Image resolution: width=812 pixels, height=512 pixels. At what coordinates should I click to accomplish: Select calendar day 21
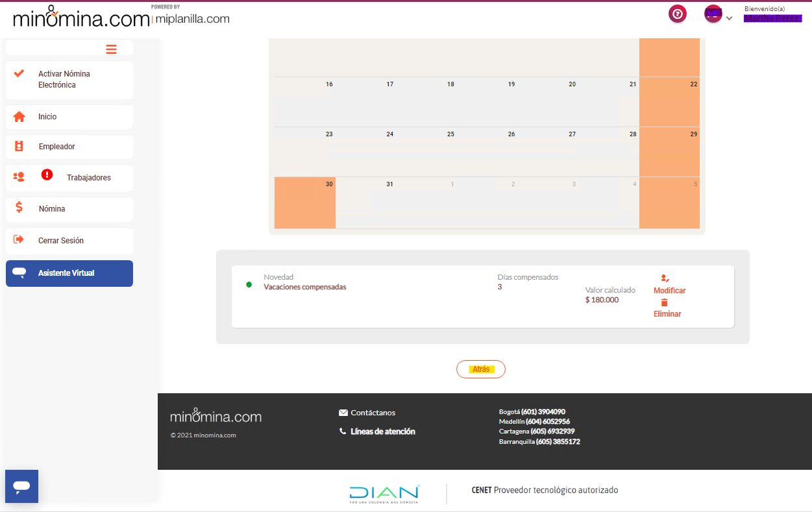point(609,102)
